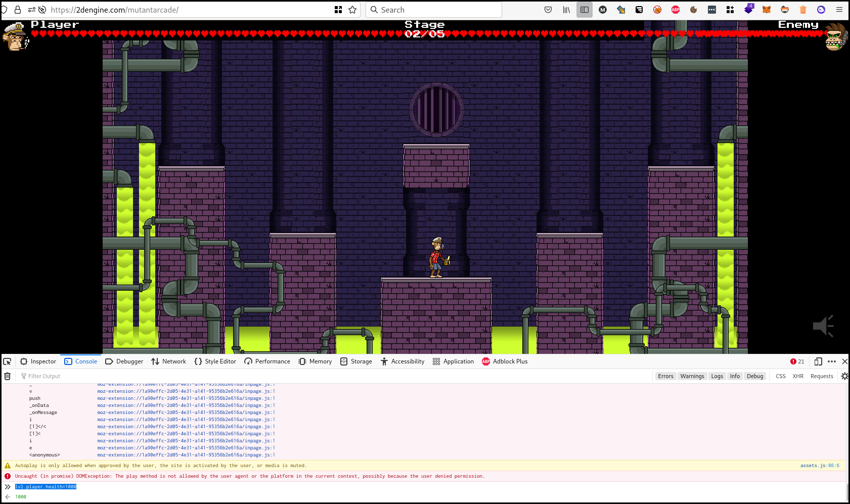The width and height of the screenshot is (850, 504).
Task: Open inpage.js link for push frame
Action: pyautogui.click(x=186, y=398)
